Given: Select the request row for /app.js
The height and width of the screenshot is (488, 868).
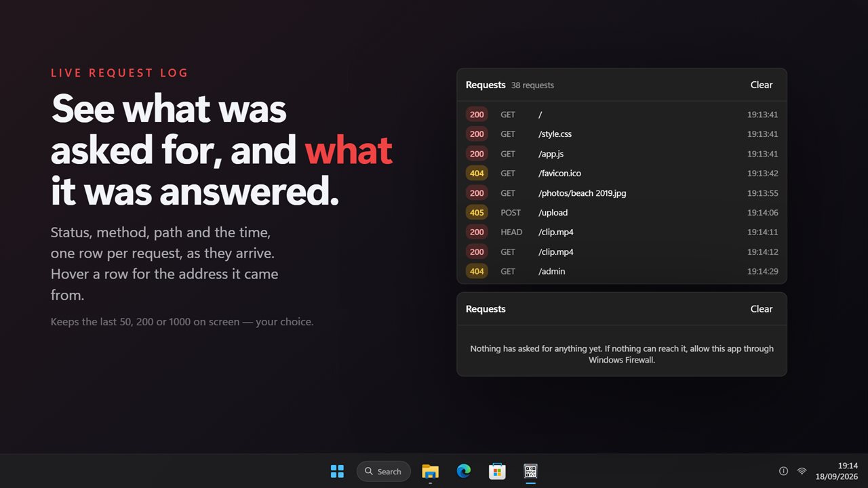Looking at the screenshot, I should [622, 154].
